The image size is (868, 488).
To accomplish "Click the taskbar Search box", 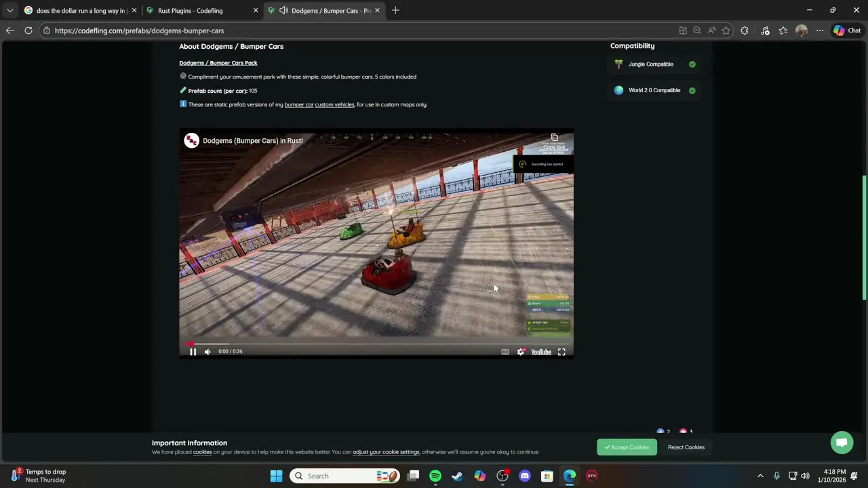I will 346,476.
